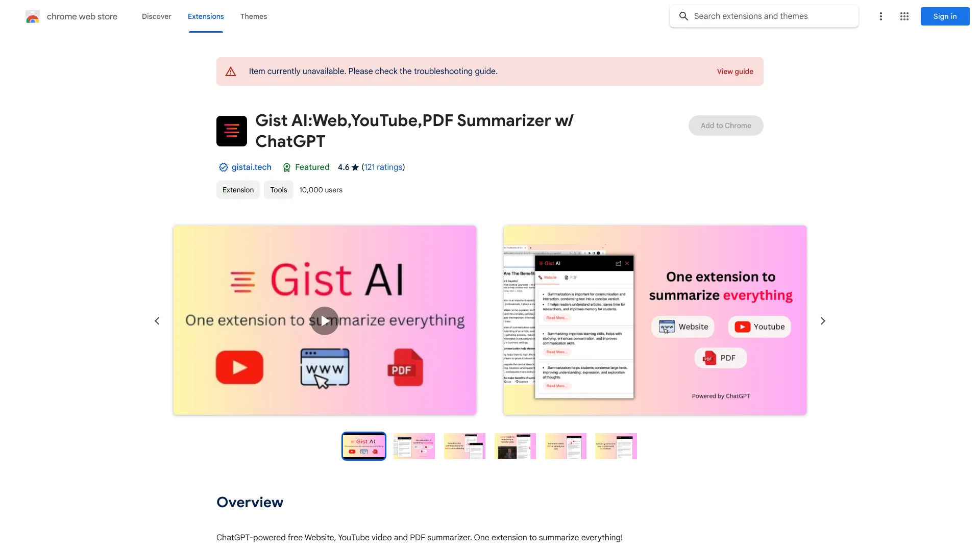Click the Featured badge icon

pos(285,167)
